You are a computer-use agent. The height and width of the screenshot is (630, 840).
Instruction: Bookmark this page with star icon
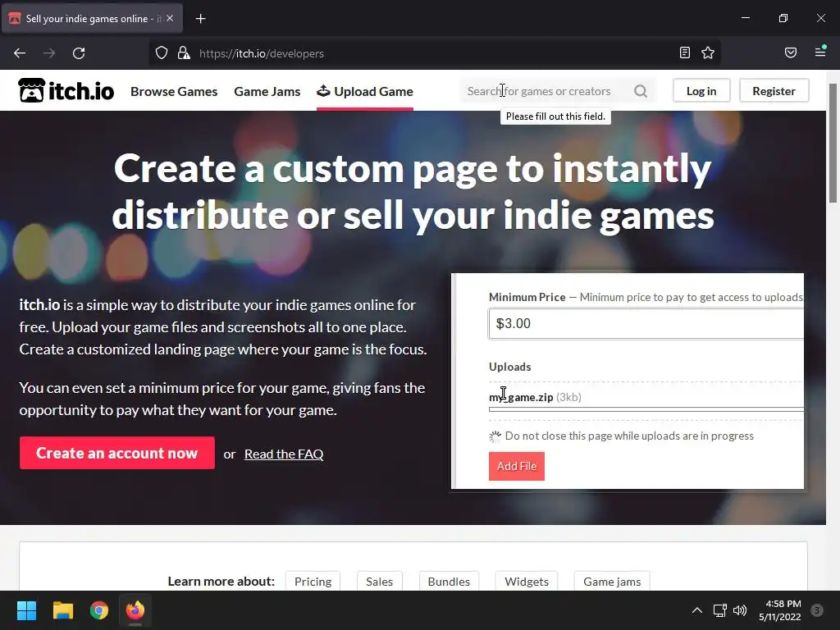pyautogui.click(x=708, y=52)
